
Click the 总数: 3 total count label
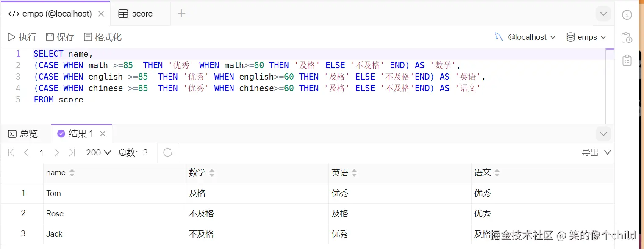tap(133, 152)
